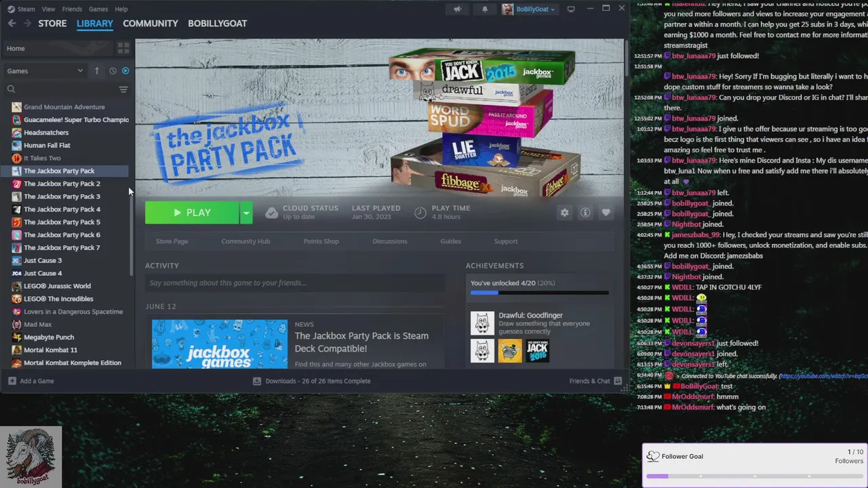Open the Support link
The height and width of the screenshot is (488, 868).
(505, 241)
